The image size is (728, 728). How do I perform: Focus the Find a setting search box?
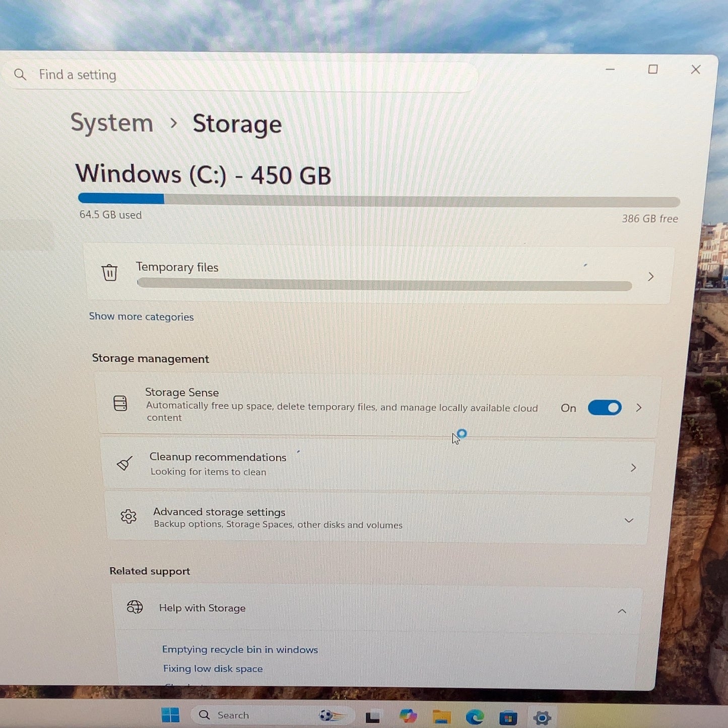pyautogui.click(x=240, y=76)
